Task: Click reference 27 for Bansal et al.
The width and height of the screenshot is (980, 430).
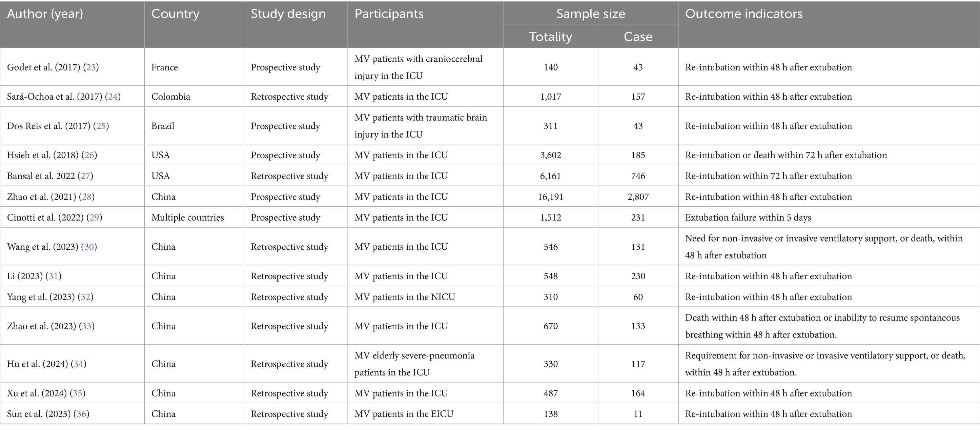Action: point(85,176)
